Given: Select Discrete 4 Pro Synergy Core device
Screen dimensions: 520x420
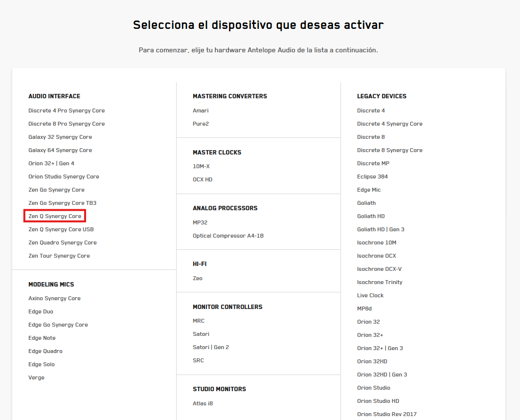Looking at the screenshot, I should [x=67, y=111].
